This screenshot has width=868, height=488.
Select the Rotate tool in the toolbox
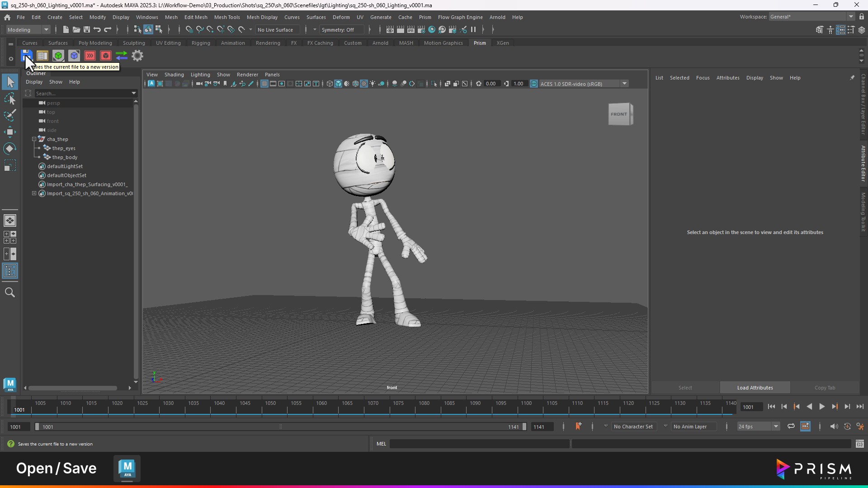[x=10, y=149]
